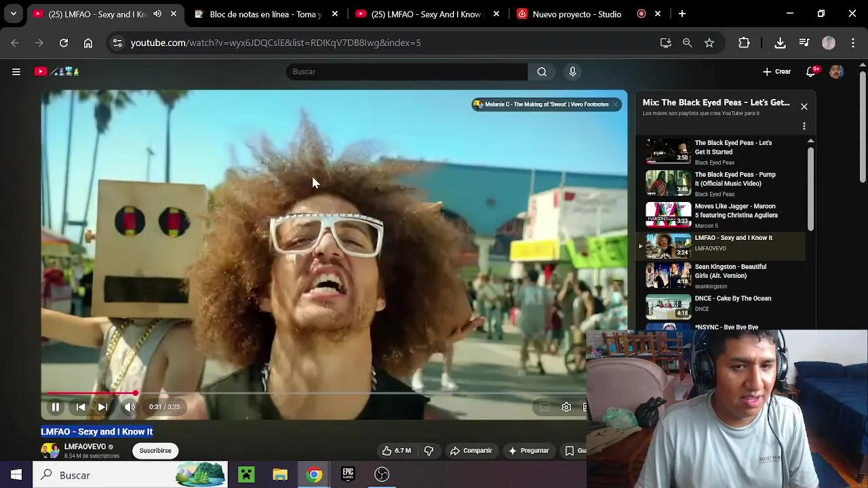Image resolution: width=868 pixels, height=488 pixels.
Task: Open the Mix playlist three-dot menu
Action: click(x=804, y=126)
